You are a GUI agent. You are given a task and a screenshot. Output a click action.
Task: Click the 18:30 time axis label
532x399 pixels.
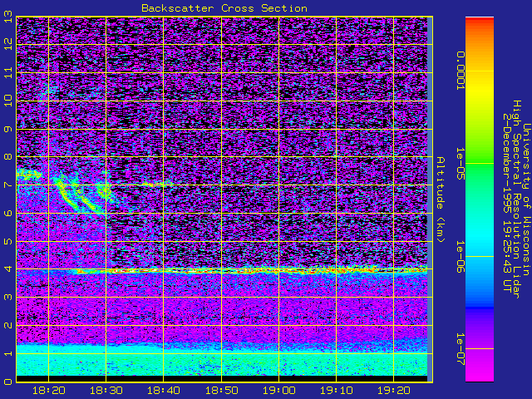pyautogui.click(x=106, y=391)
